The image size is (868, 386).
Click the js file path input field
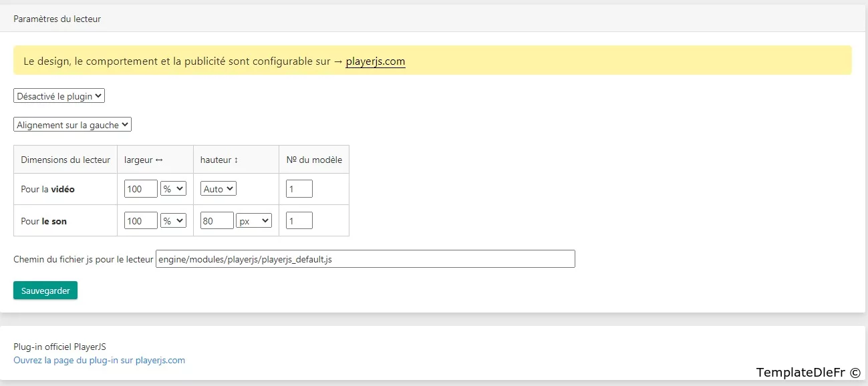[x=365, y=259]
